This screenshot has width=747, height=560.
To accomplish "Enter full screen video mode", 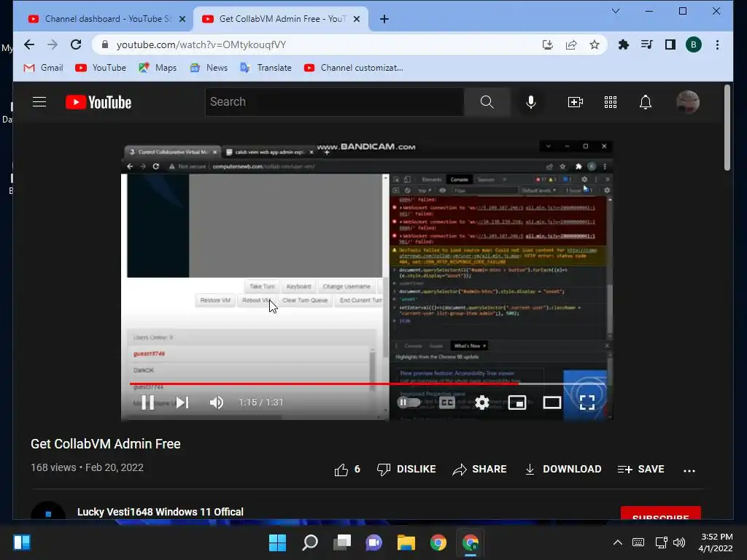I will (x=587, y=402).
